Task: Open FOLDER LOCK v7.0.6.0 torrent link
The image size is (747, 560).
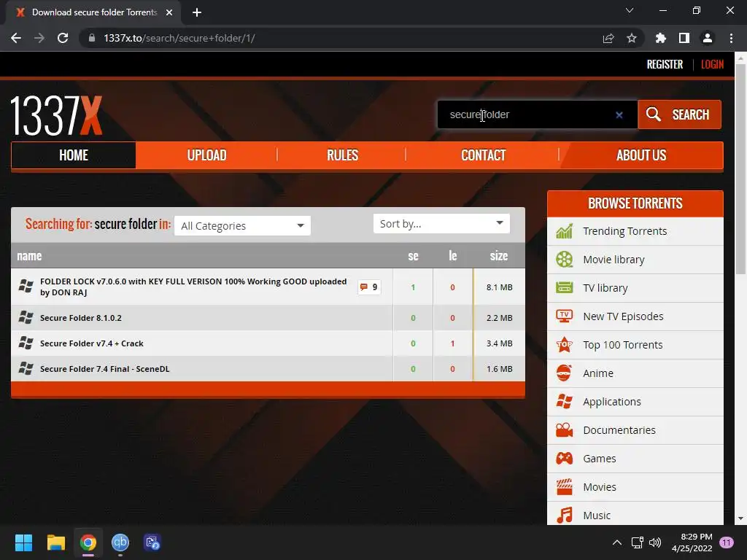Action: click(x=193, y=287)
